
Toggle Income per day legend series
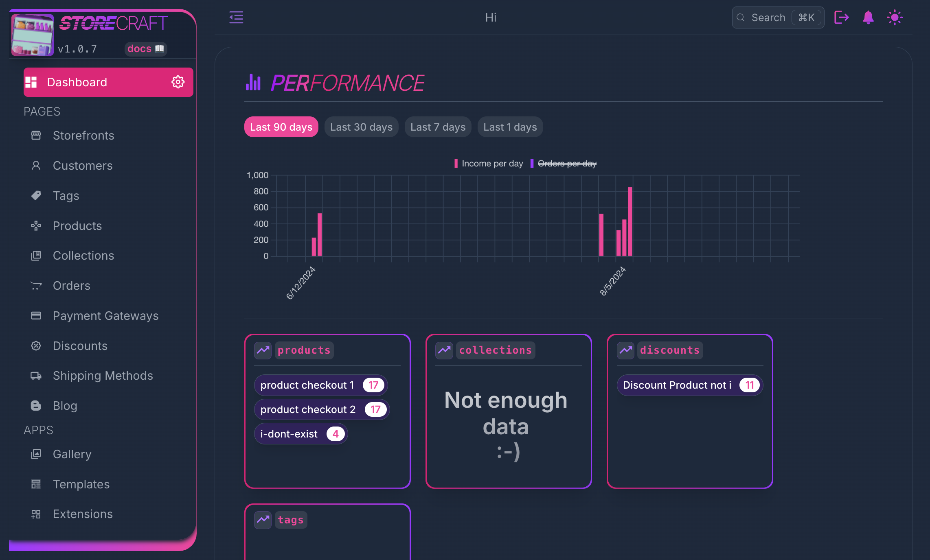click(x=488, y=164)
